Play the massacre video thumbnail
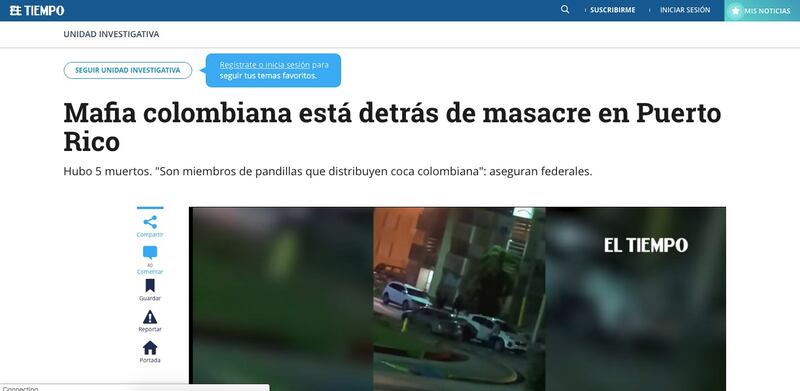Screen dimensions: 800x391 (x=457, y=299)
